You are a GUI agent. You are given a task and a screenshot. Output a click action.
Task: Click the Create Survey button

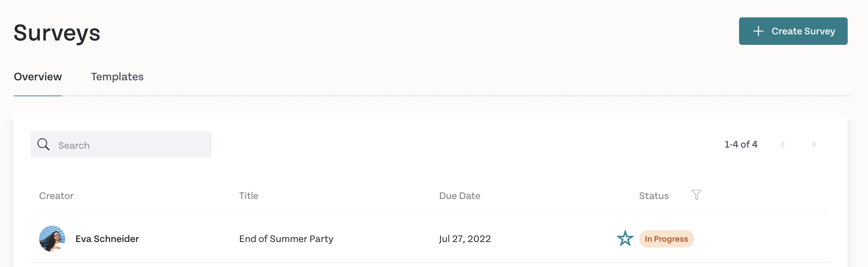(x=793, y=31)
